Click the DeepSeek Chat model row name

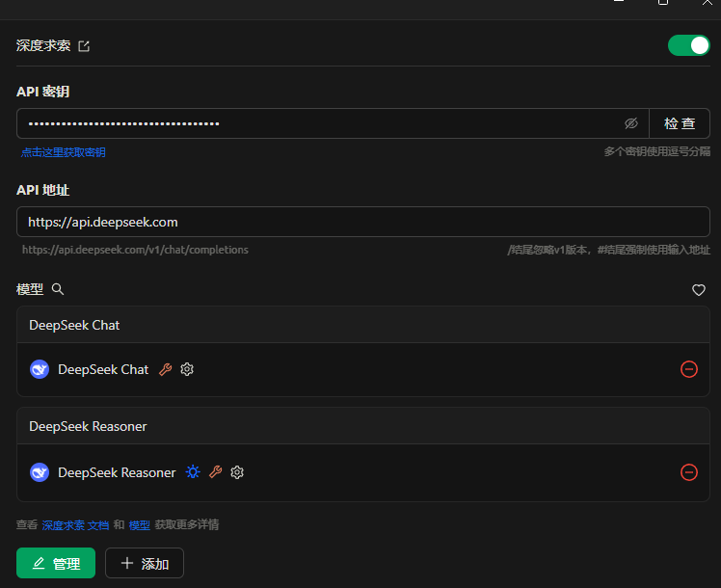(x=103, y=369)
